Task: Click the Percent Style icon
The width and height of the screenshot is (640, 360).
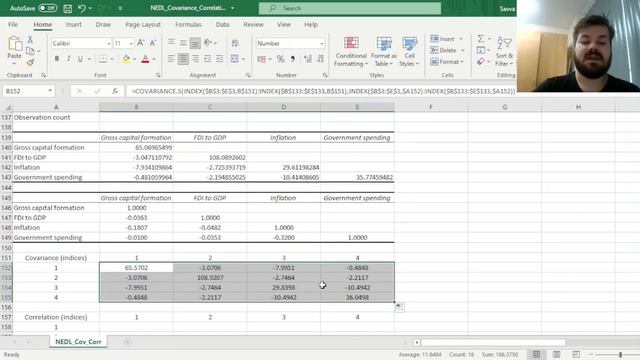Action: (280, 59)
